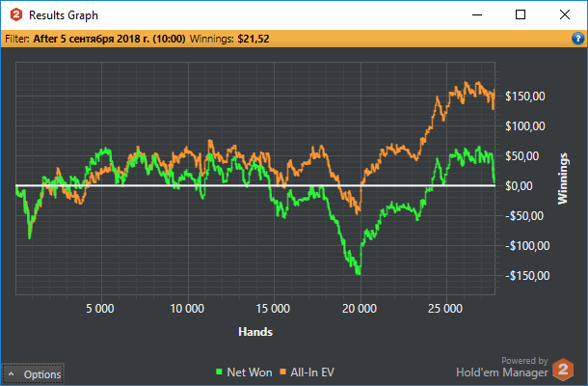The height and width of the screenshot is (386, 588).
Task: Toggle the Net Won legend label
Action: (x=250, y=372)
